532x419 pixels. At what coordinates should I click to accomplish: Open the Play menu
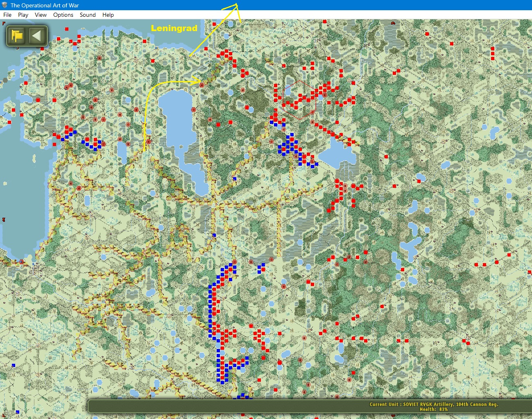coord(23,15)
